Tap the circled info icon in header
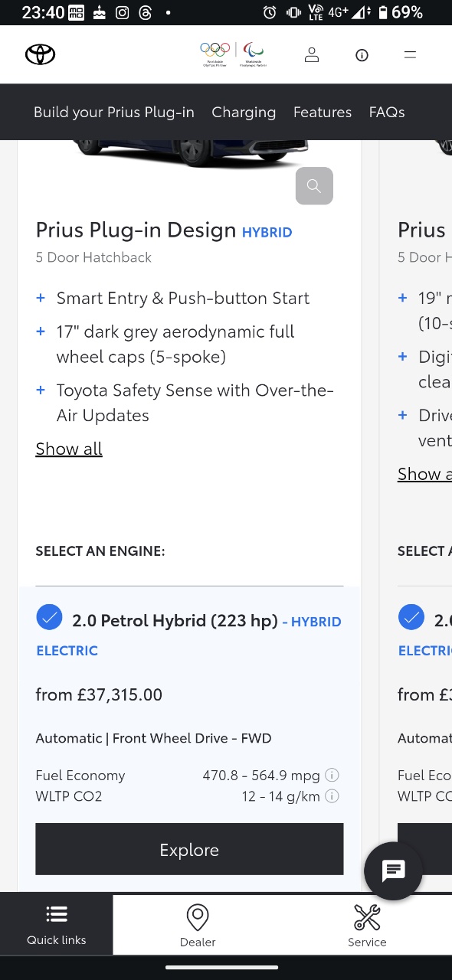Viewport: 452px width, 980px height. coord(362,55)
